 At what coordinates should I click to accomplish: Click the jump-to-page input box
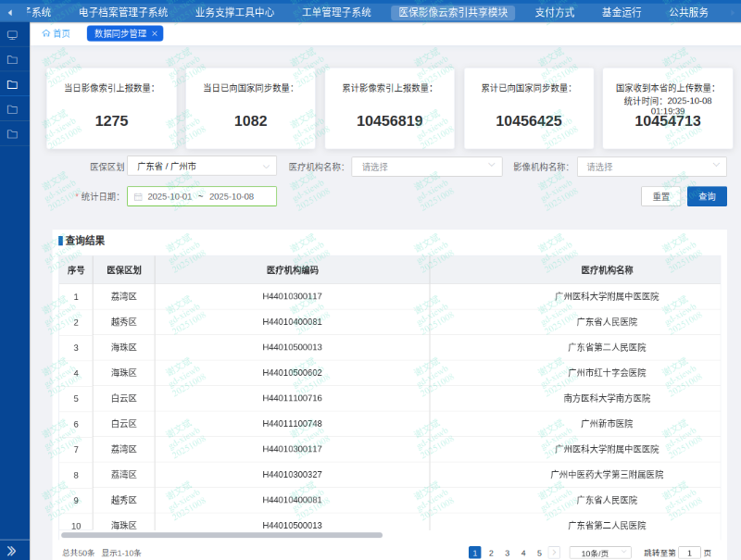(x=689, y=552)
